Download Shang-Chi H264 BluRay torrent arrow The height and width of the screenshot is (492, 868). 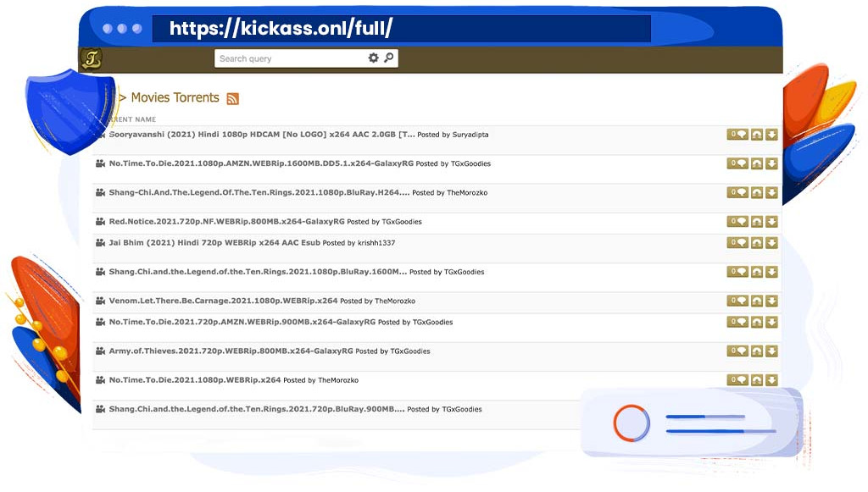[771, 192]
